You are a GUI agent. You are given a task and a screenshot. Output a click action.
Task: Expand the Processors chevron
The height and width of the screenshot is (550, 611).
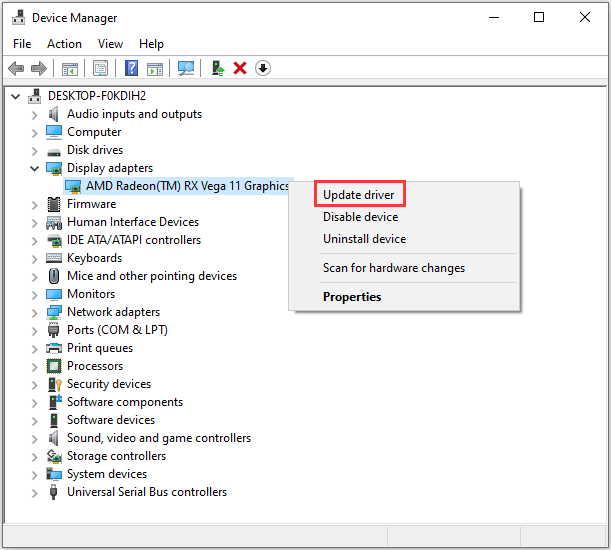(35, 367)
